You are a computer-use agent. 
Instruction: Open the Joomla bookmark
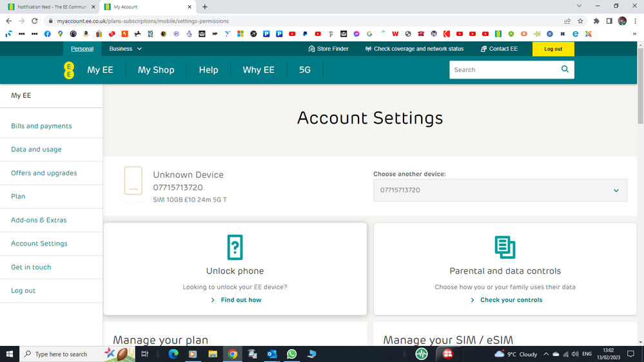(589, 34)
